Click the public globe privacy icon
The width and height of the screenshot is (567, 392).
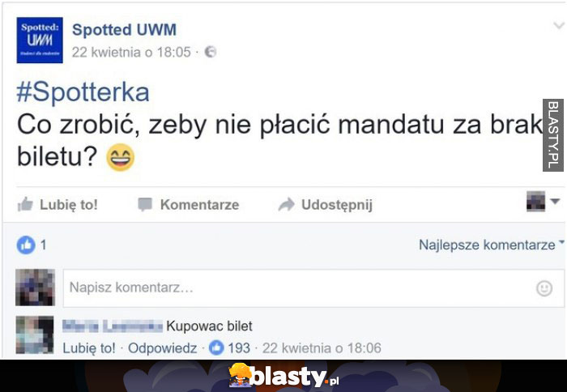point(211,52)
